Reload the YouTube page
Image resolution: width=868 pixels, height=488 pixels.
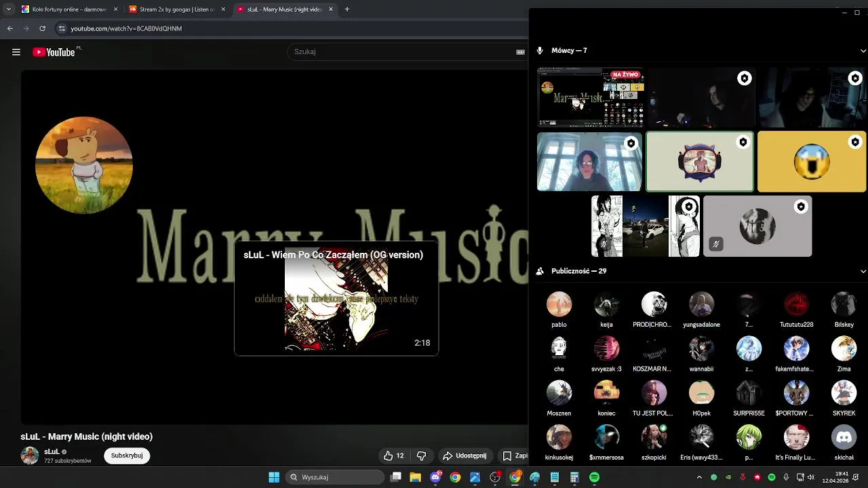[x=42, y=28]
